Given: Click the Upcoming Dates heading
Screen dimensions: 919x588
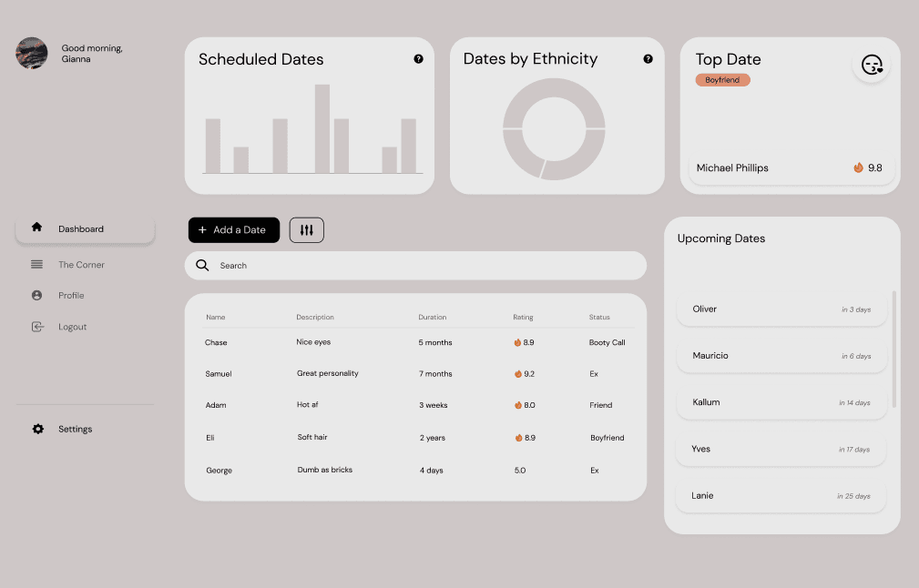Looking at the screenshot, I should pyautogui.click(x=721, y=238).
